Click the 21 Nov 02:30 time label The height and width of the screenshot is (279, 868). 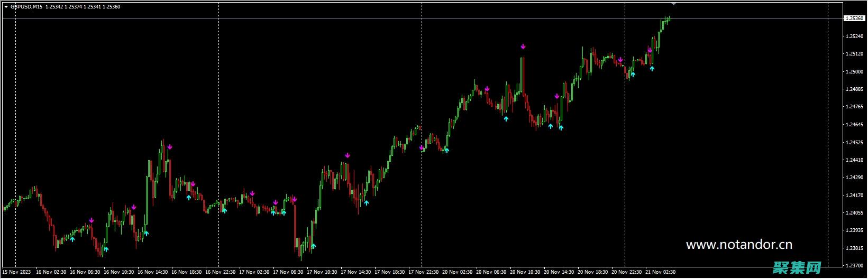(x=660, y=272)
